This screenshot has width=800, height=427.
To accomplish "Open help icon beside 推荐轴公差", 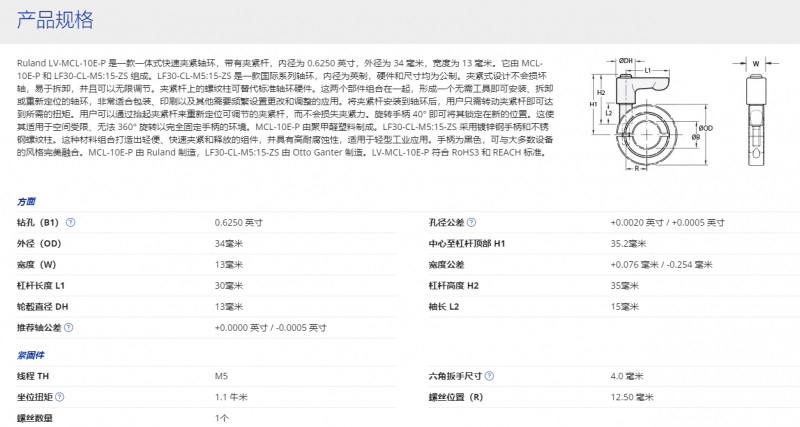I will point(68,328).
